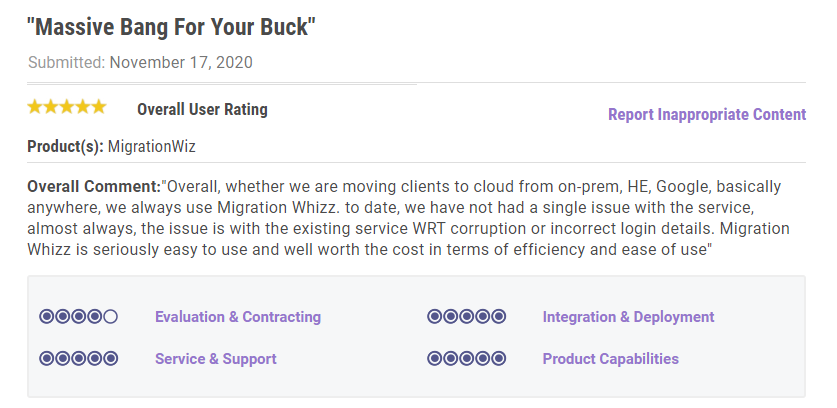Click the Product(s) label
Image resolution: width=837 pixels, height=408 pixels.
pos(65,146)
